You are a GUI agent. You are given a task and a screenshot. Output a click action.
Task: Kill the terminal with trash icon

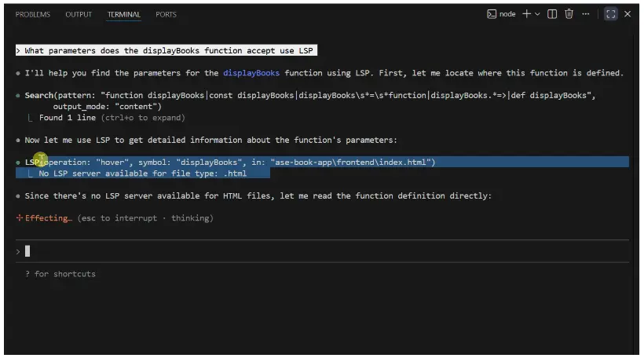point(569,14)
